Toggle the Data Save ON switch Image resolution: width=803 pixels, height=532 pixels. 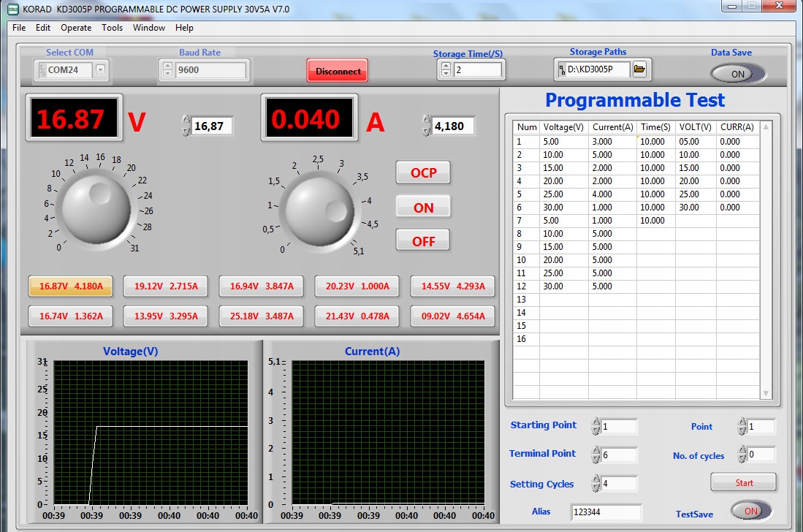point(738,74)
